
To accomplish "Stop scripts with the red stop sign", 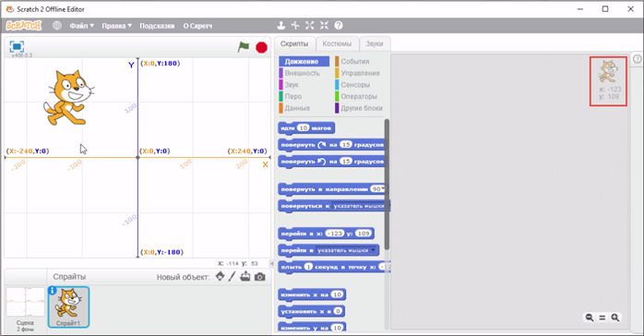I will click(261, 47).
